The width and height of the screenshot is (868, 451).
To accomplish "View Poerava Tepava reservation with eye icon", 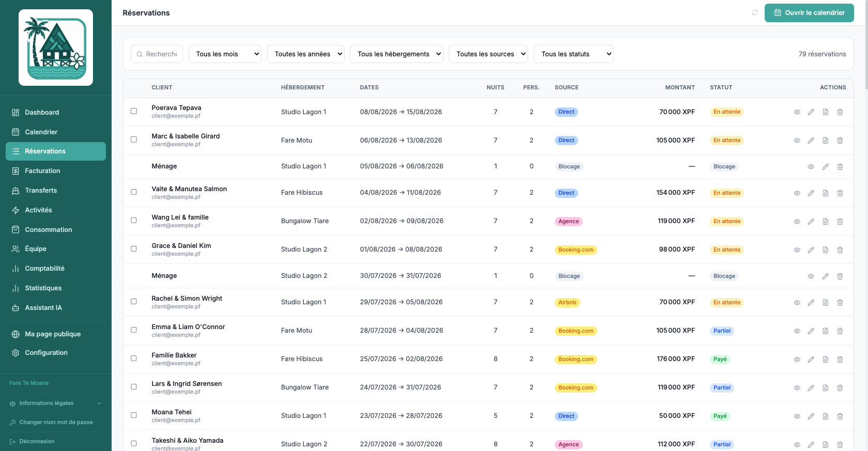I will coord(797,112).
